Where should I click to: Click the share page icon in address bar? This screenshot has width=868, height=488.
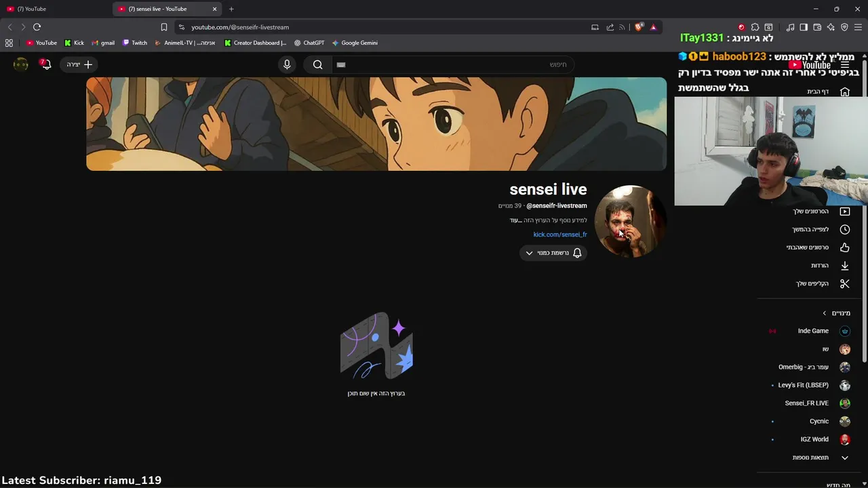click(x=610, y=27)
